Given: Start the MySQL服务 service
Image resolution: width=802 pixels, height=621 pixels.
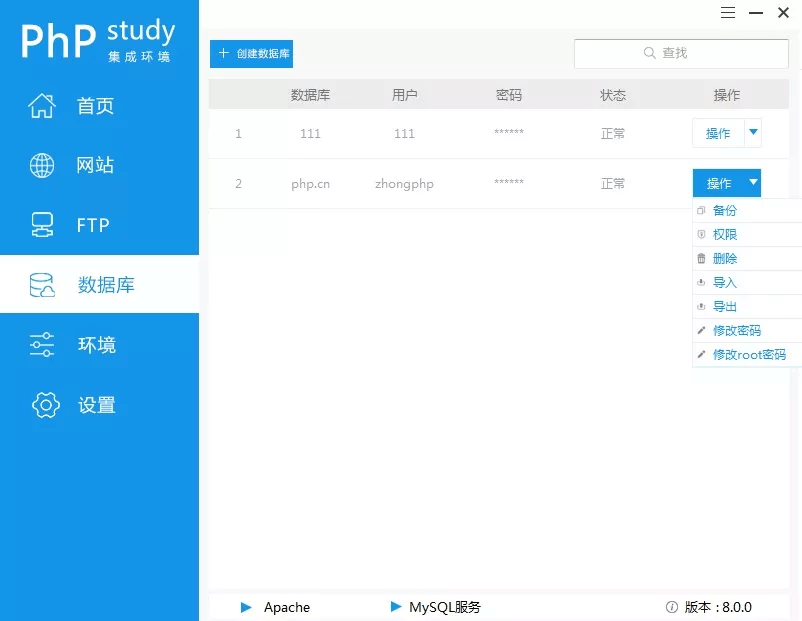Looking at the screenshot, I should click(395, 607).
